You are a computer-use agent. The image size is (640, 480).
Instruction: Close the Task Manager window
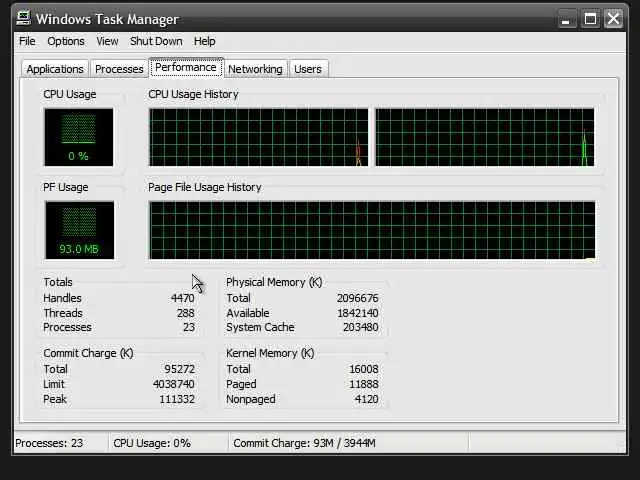pyautogui.click(x=613, y=19)
